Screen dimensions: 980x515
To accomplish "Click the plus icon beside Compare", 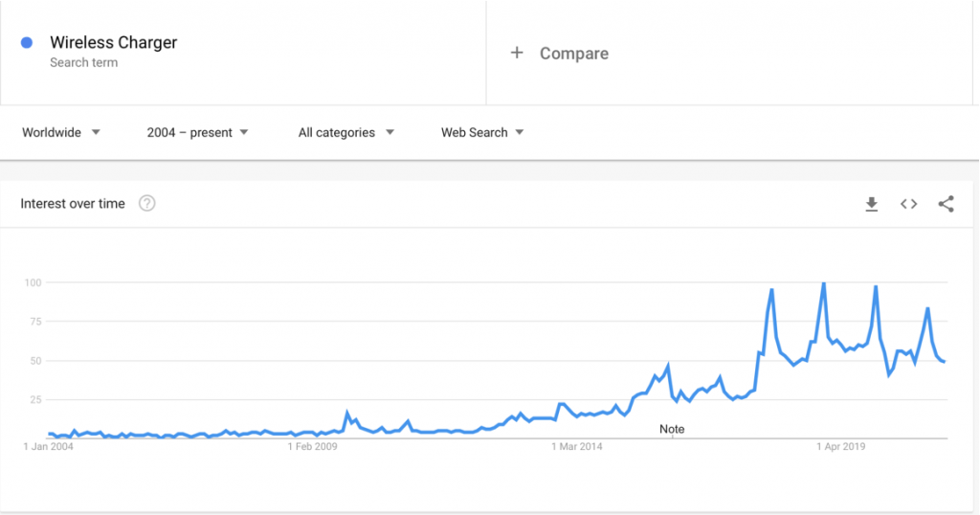I will point(517,53).
